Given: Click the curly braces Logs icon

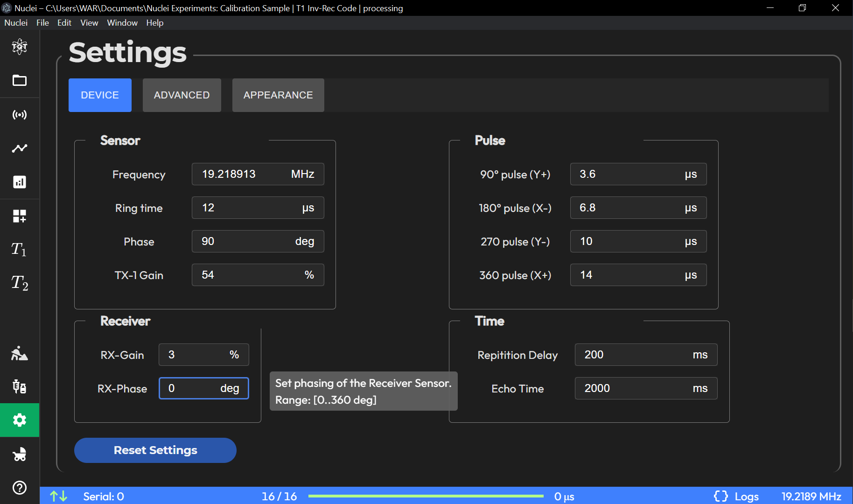Looking at the screenshot, I should click(x=721, y=496).
